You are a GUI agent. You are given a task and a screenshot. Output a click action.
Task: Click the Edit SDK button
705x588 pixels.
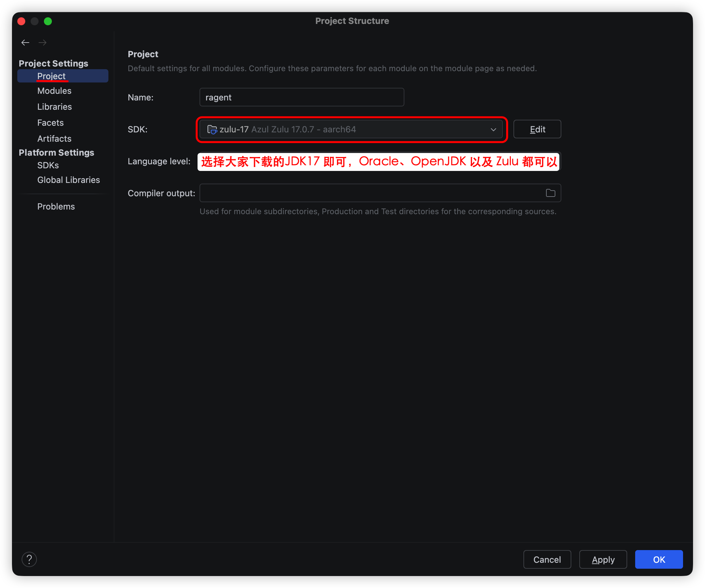537,129
